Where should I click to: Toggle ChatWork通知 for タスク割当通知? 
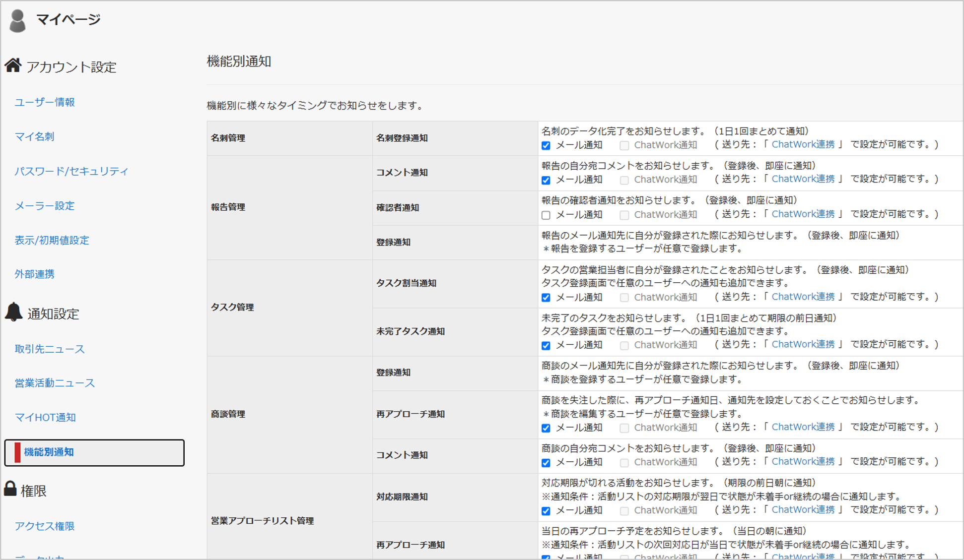pyautogui.click(x=624, y=298)
